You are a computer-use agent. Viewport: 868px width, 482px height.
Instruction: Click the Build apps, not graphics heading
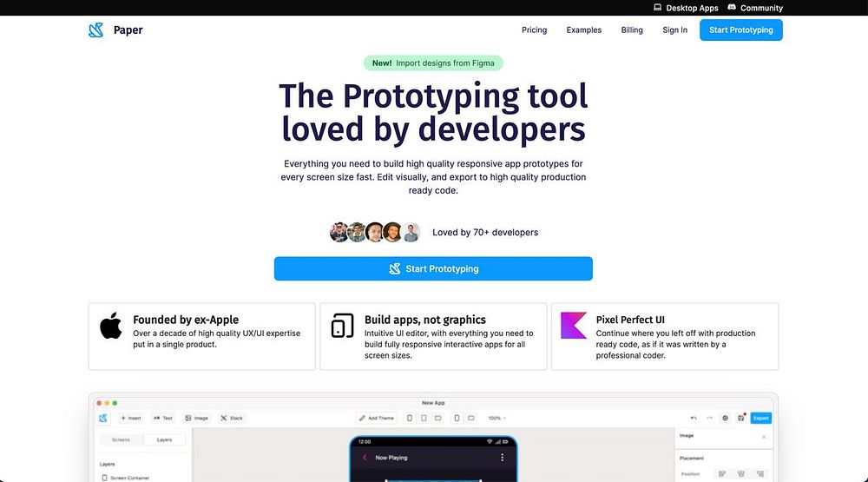pos(425,320)
